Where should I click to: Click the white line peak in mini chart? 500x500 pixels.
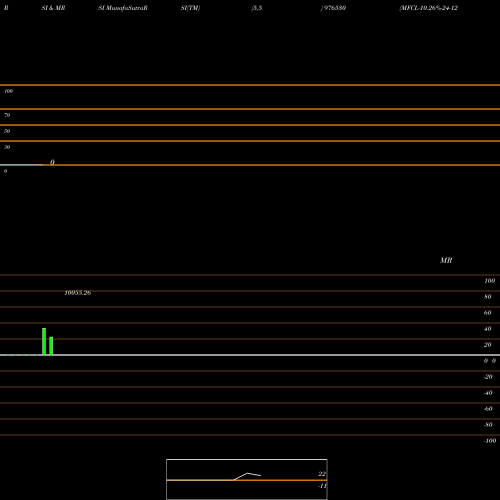click(247, 473)
